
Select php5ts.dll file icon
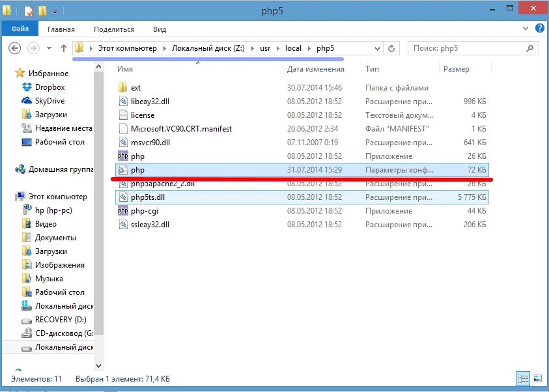pos(123,197)
